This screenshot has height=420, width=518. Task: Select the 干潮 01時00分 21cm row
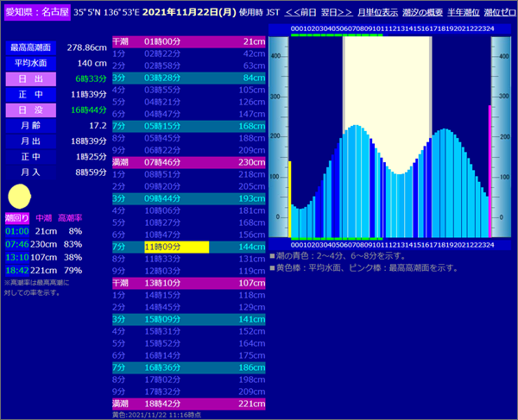click(188, 42)
